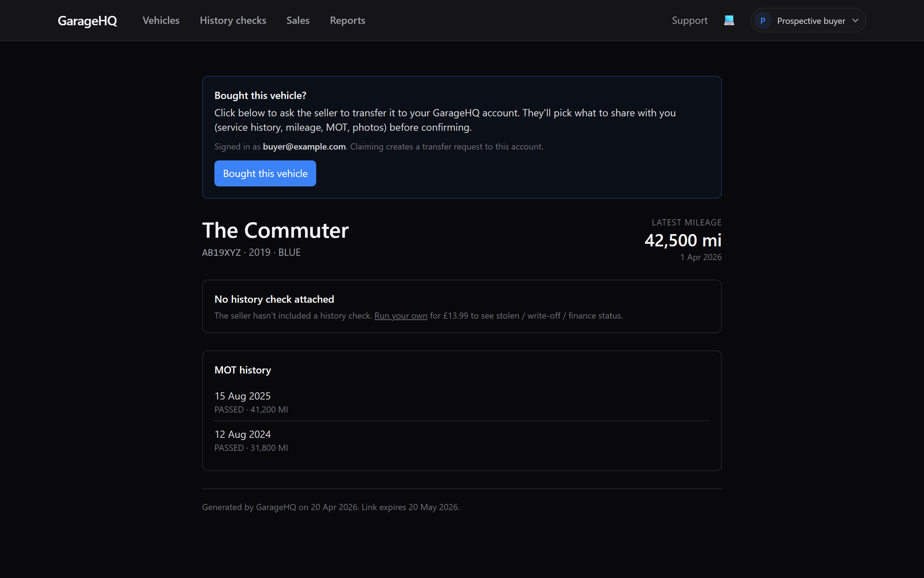
Task: Go to GarageHQ home logo
Action: click(x=87, y=21)
